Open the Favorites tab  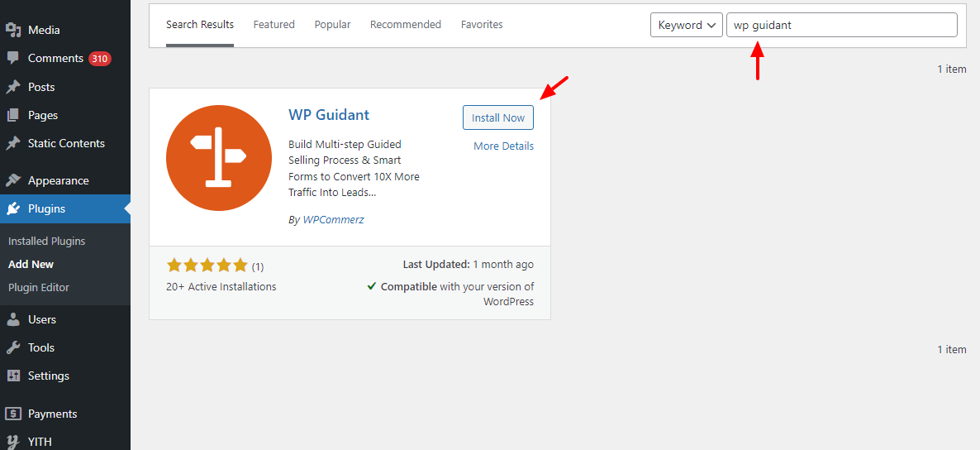point(482,25)
